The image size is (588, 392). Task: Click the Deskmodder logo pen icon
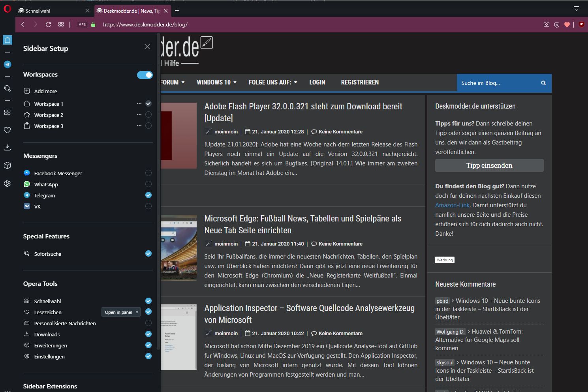pos(207,42)
